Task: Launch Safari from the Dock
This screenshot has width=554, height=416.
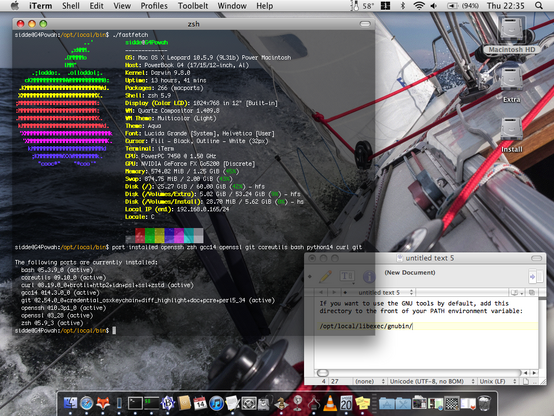Action: [x=87, y=403]
